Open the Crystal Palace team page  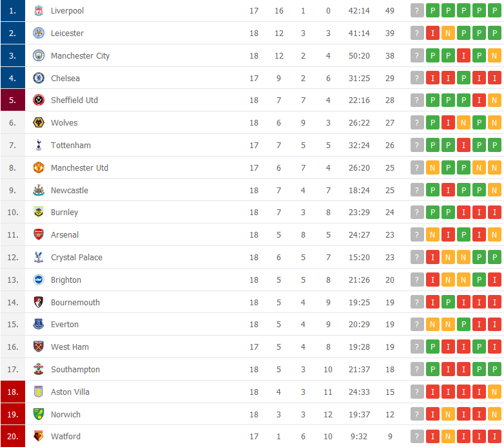(76, 258)
